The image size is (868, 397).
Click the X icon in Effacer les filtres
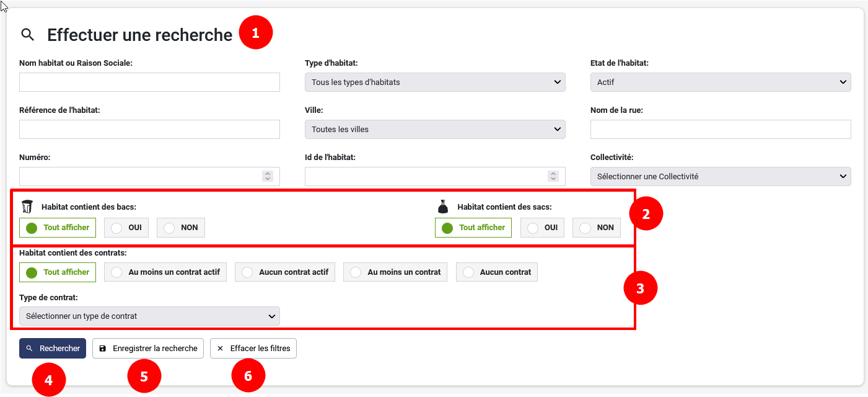220,349
